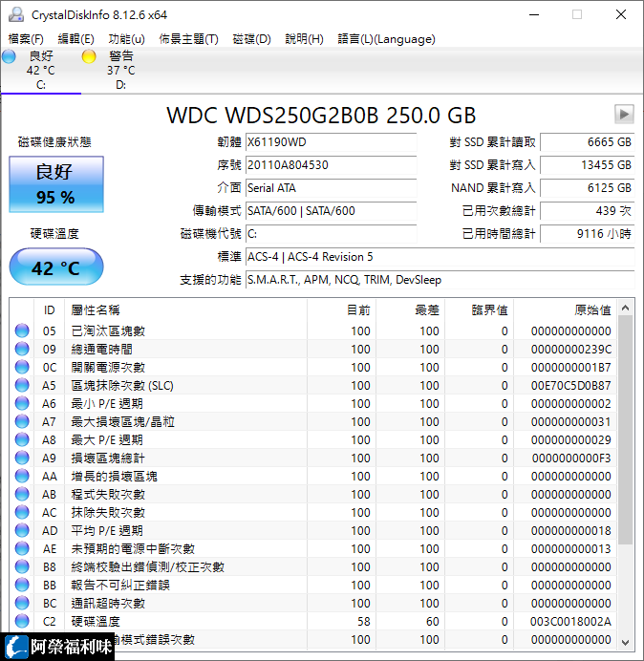Minimize the CrystalDiskInfo window
Image resolution: width=644 pixels, height=661 pixels.
[x=534, y=14]
